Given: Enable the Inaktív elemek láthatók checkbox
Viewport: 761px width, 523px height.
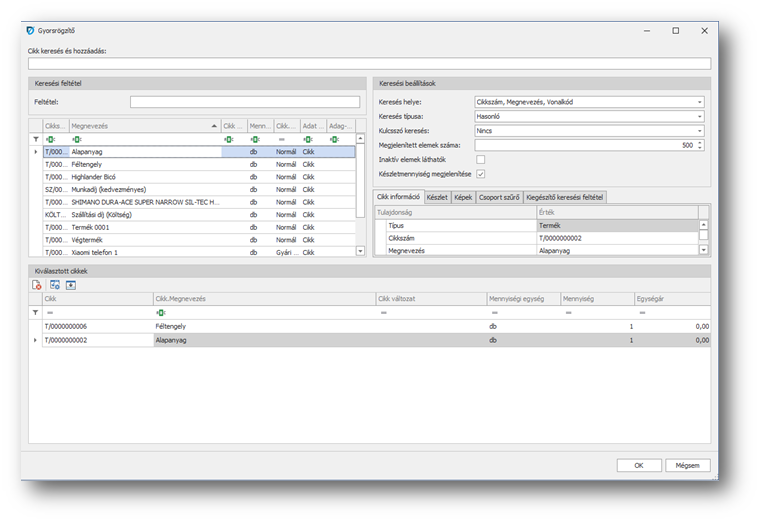Looking at the screenshot, I should (x=481, y=159).
